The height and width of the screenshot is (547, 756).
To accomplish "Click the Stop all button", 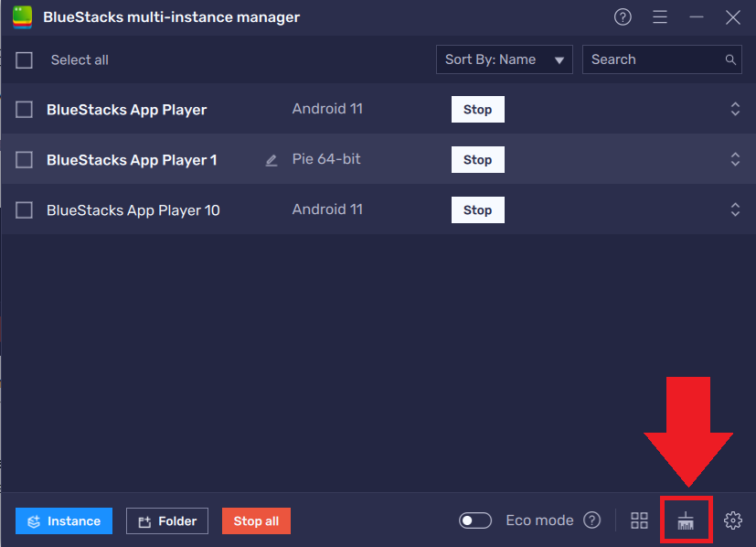I will [256, 520].
